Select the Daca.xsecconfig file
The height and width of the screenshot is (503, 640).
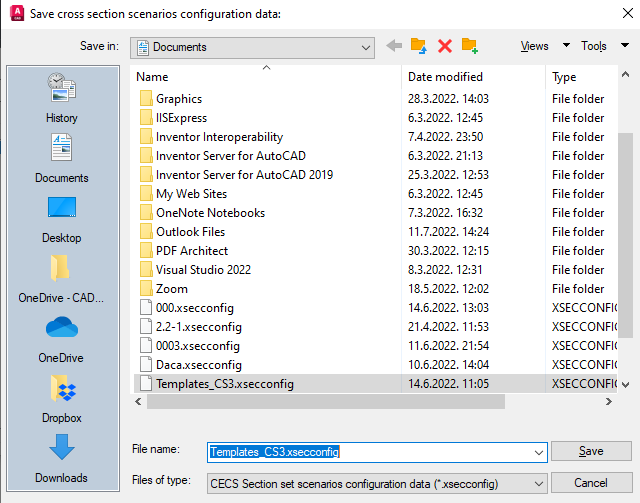[198, 365]
